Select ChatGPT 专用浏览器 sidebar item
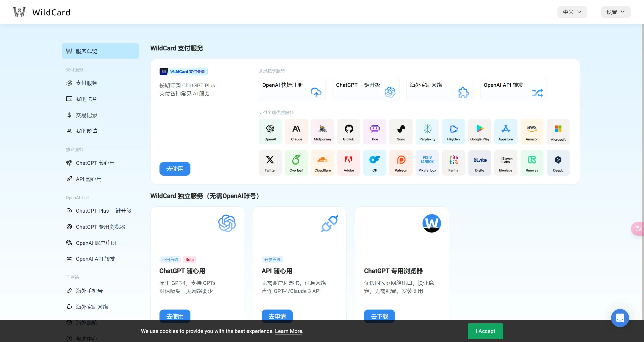644x342 pixels. click(100, 227)
